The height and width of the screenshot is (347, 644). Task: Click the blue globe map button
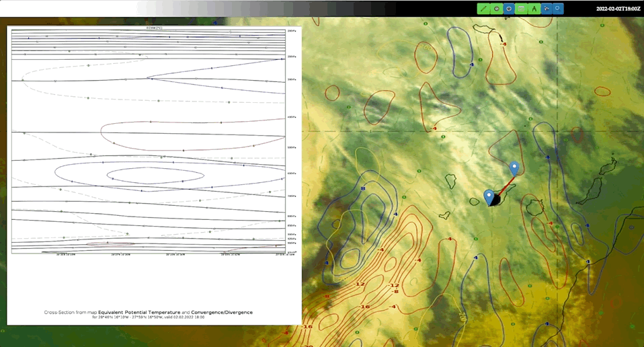click(509, 9)
